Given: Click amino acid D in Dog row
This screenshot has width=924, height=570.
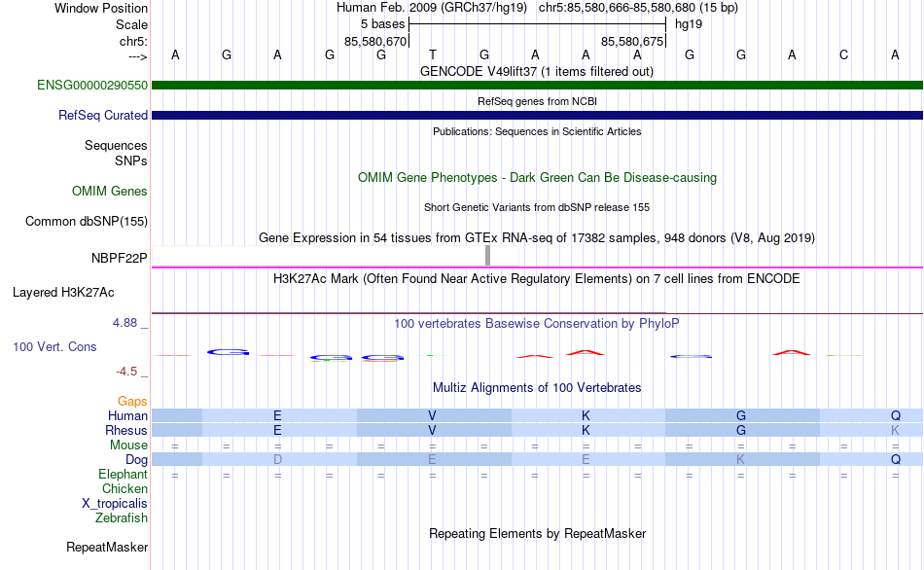Looking at the screenshot, I should click(x=277, y=460).
